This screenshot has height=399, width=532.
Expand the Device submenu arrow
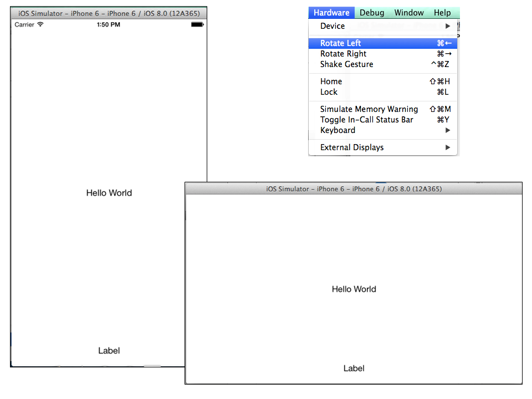point(448,26)
